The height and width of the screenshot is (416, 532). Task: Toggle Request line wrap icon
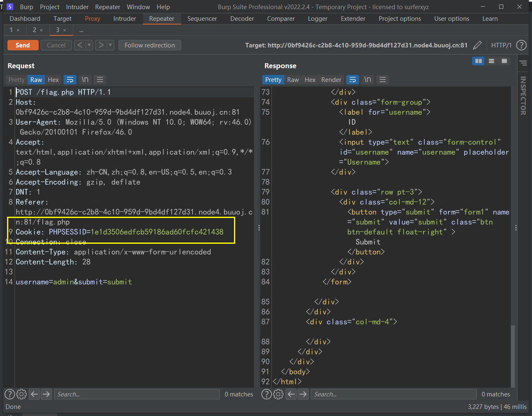click(x=70, y=79)
